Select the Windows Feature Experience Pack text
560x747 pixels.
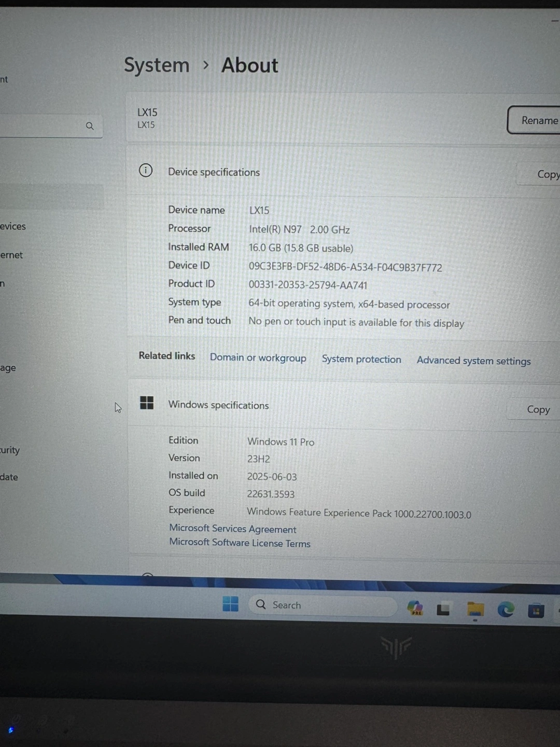pyautogui.click(x=359, y=513)
